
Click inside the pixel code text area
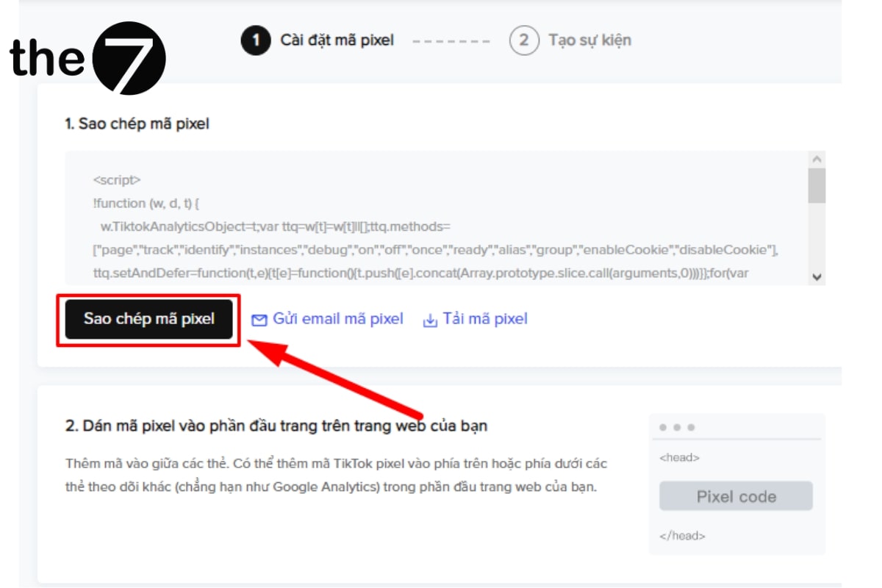click(437, 218)
